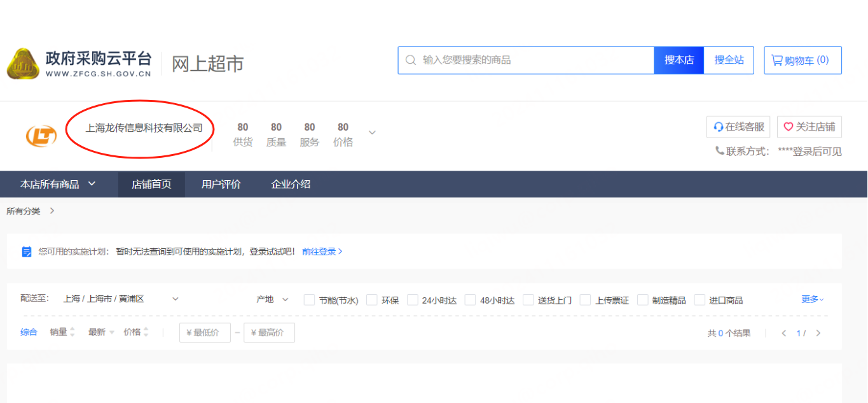Enable the 节能(节水) checkbox
Image resolution: width=868 pixels, height=403 pixels.
pos(309,300)
